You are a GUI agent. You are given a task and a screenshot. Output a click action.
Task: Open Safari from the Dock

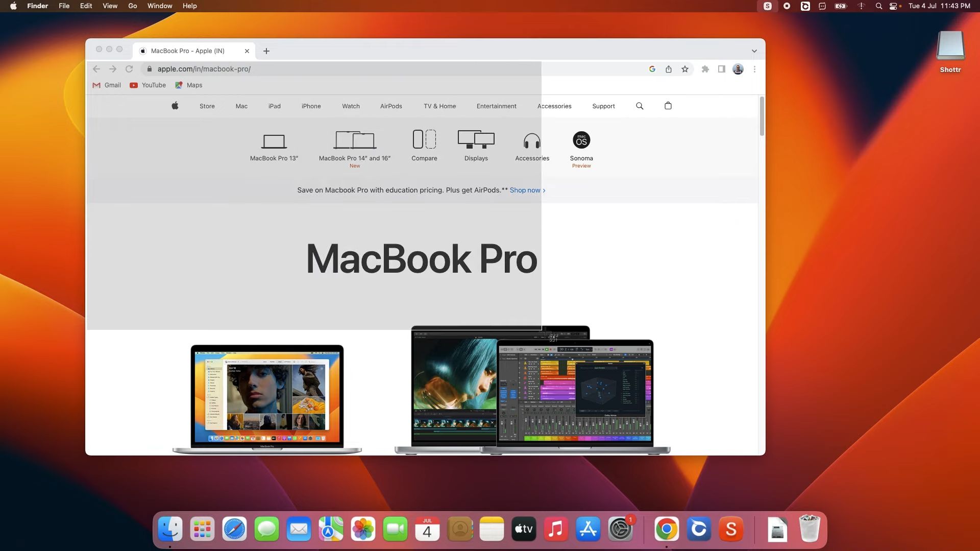(234, 529)
